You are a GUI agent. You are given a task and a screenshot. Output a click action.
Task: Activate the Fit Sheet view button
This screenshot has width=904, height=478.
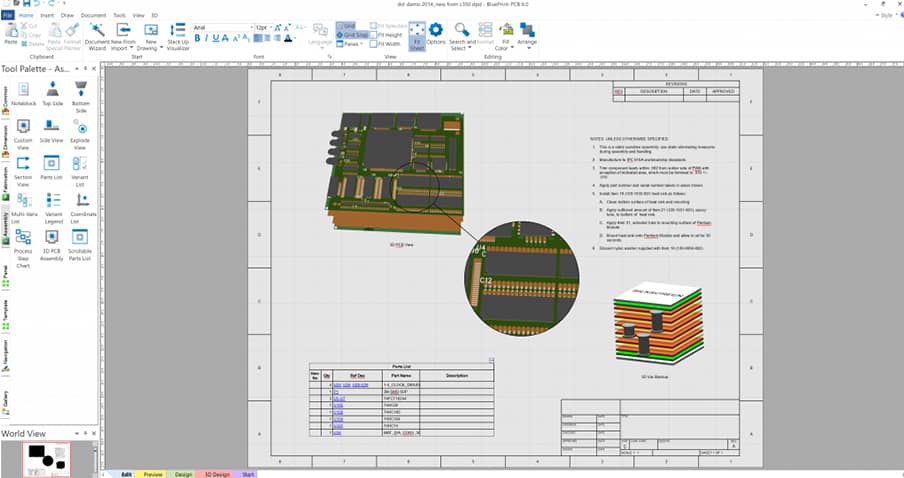tap(415, 36)
